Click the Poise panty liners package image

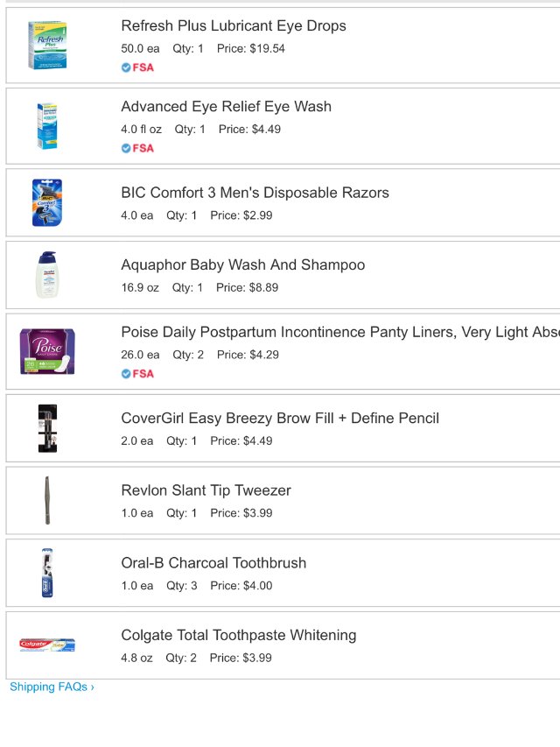(47, 351)
